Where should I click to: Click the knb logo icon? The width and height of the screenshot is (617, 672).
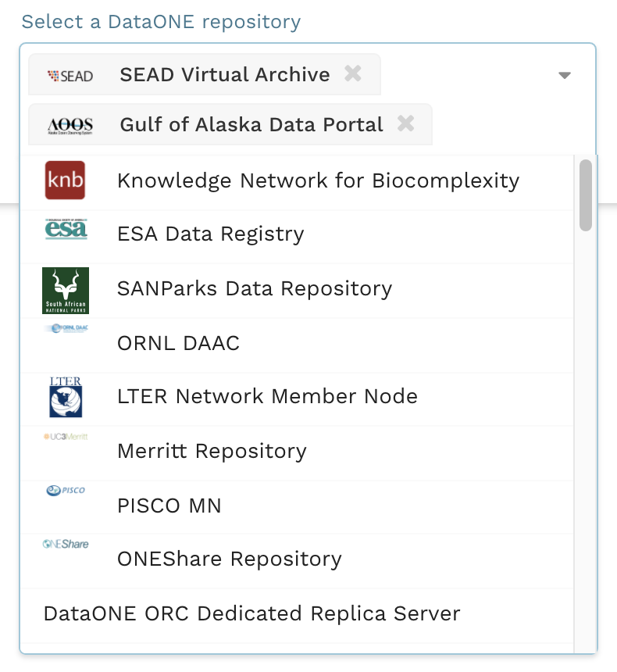[65, 181]
